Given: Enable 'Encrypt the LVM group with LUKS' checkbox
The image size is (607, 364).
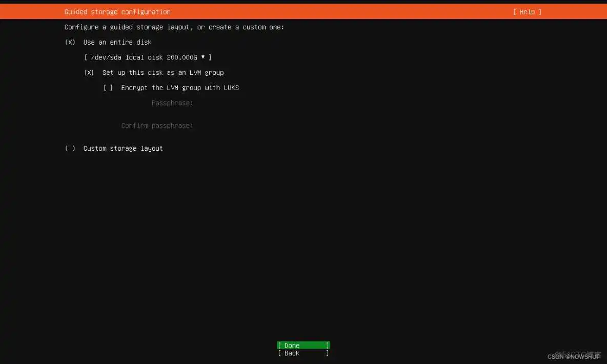Looking at the screenshot, I should coord(108,88).
